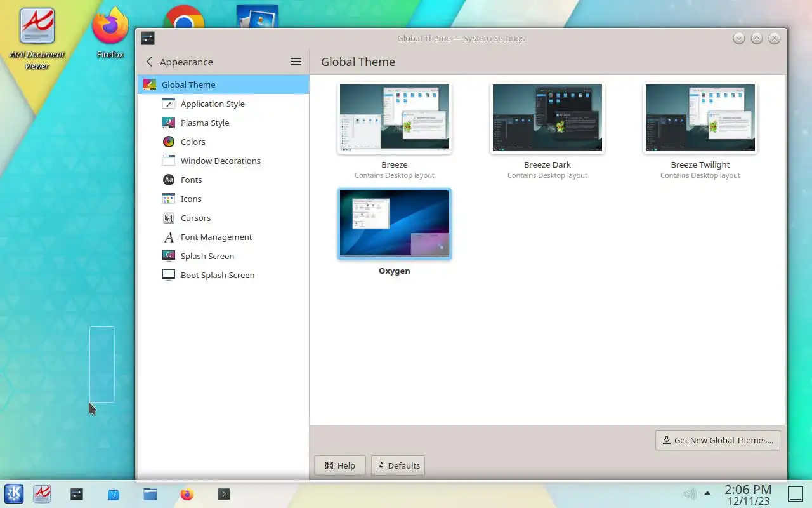Open the Chrome desktop shortcut

[184, 17]
